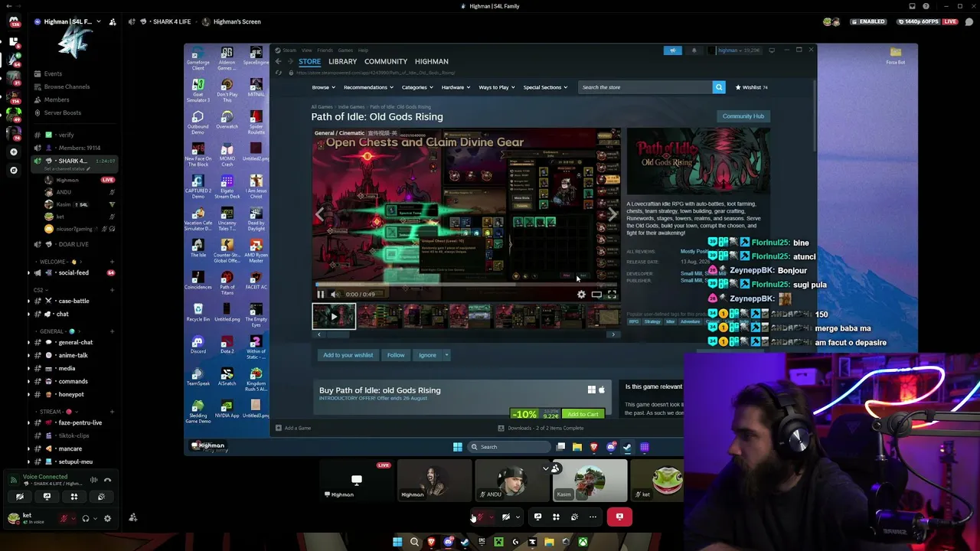This screenshot has height=551, width=980.
Task: Toggle deafen headphones in user panel
Action: tap(85, 518)
